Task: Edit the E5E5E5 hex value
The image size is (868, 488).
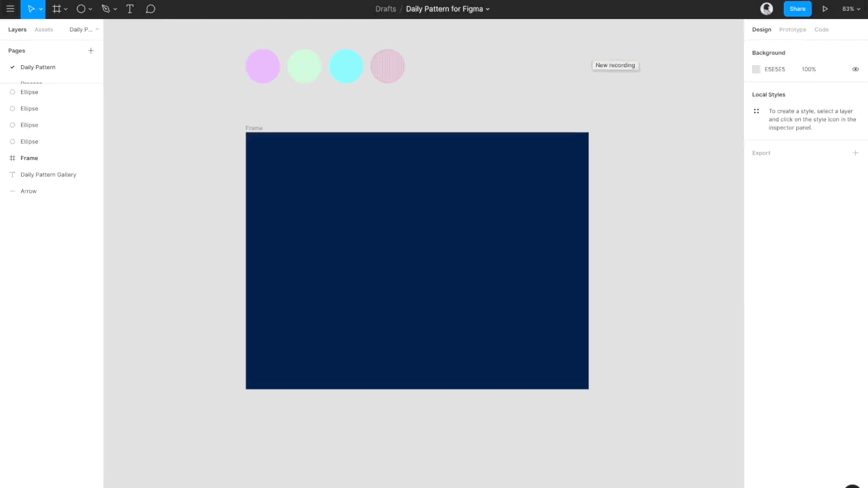Action: pyautogui.click(x=775, y=69)
